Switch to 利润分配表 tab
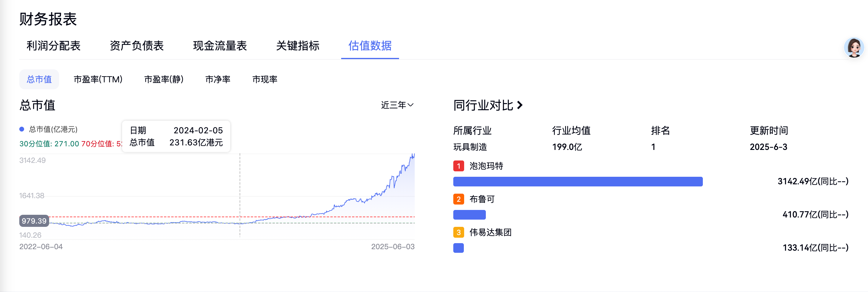The height and width of the screenshot is (292, 868). click(x=54, y=46)
